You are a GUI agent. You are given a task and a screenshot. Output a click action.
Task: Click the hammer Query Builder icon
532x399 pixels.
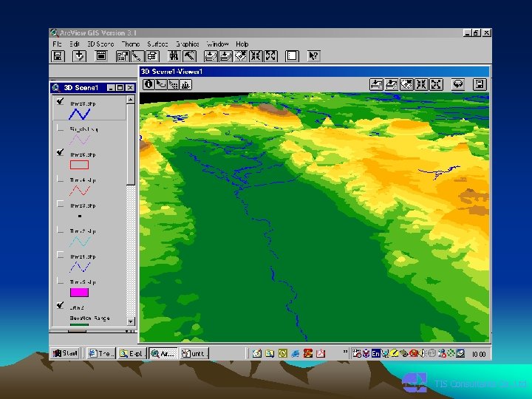[x=190, y=56]
